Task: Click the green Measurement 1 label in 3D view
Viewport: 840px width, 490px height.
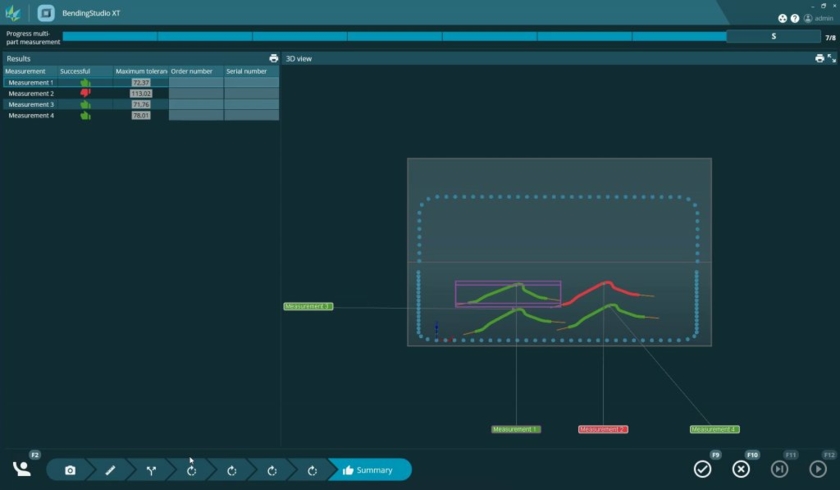Action: pyautogui.click(x=516, y=429)
